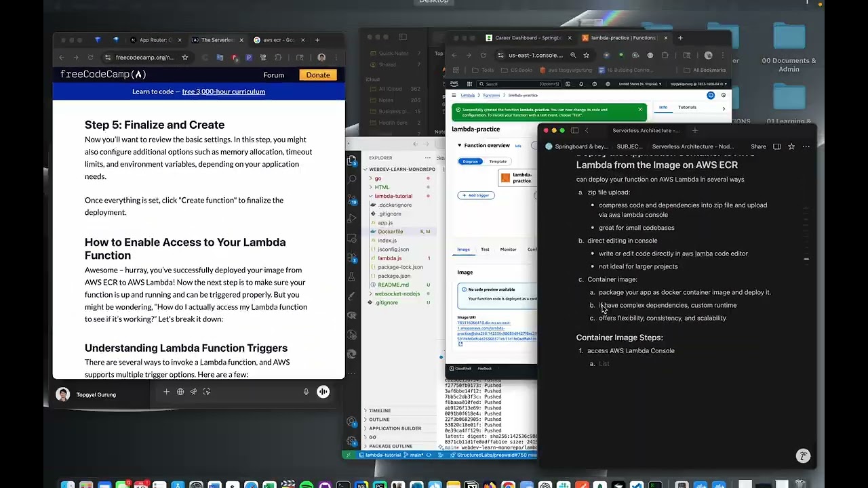The height and width of the screenshot is (488, 868).
Task: Open Dockerfile in VS Code Explorer
Action: click(391, 231)
